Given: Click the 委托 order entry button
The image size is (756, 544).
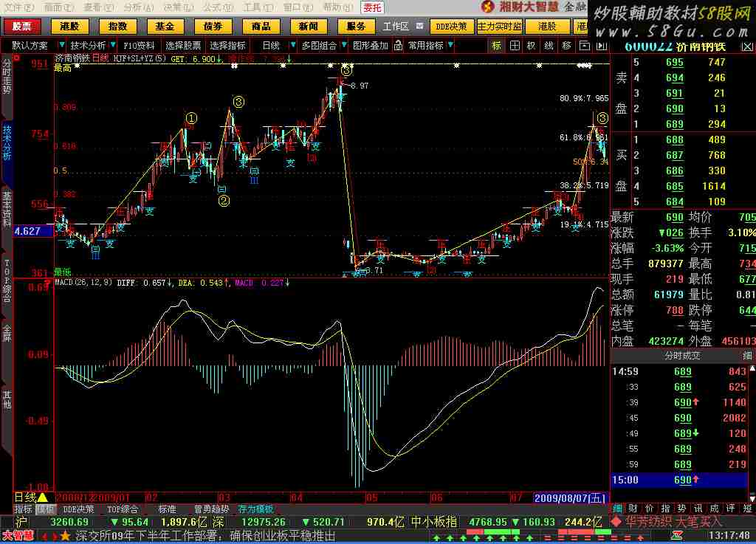Looking at the screenshot, I should point(372,7).
